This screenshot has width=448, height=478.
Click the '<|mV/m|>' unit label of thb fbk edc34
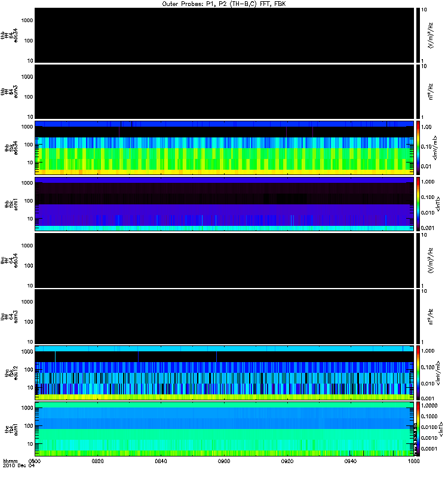(435, 148)
